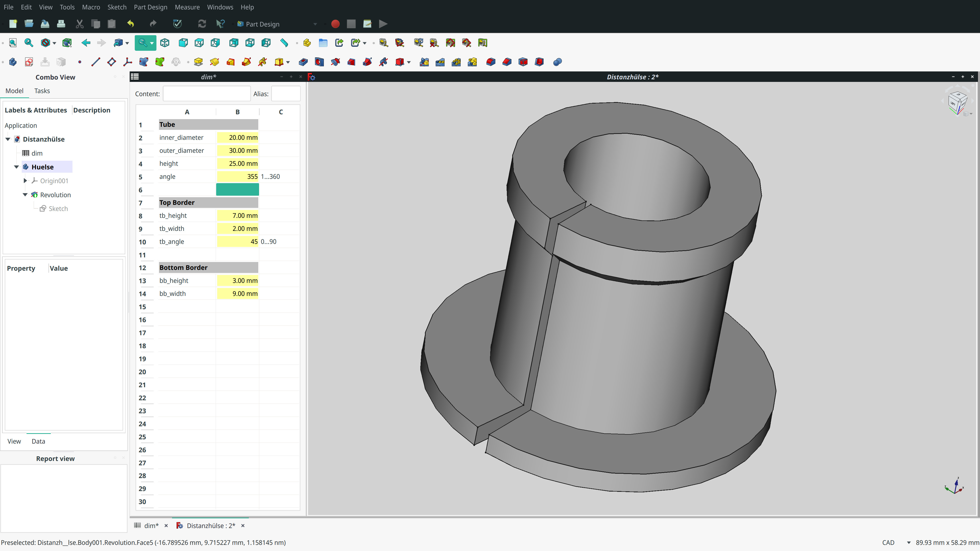Toggle the Huelse body visibility selection
The image size is (980, 551).
point(43,167)
